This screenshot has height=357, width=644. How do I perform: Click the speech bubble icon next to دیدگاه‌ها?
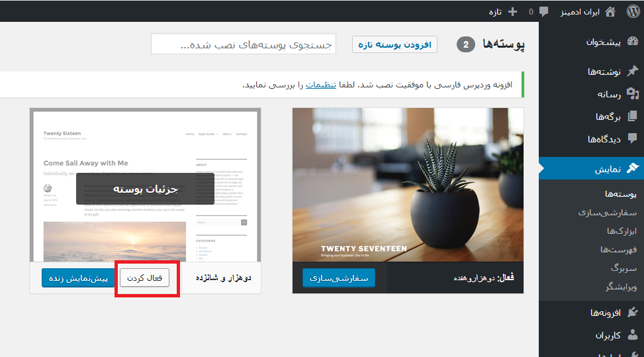pyautogui.click(x=633, y=138)
